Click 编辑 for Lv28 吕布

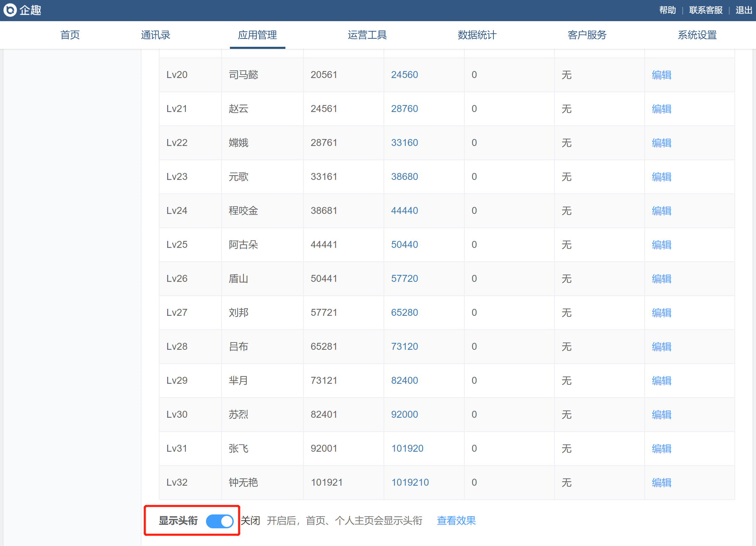[x=661, y=347]
